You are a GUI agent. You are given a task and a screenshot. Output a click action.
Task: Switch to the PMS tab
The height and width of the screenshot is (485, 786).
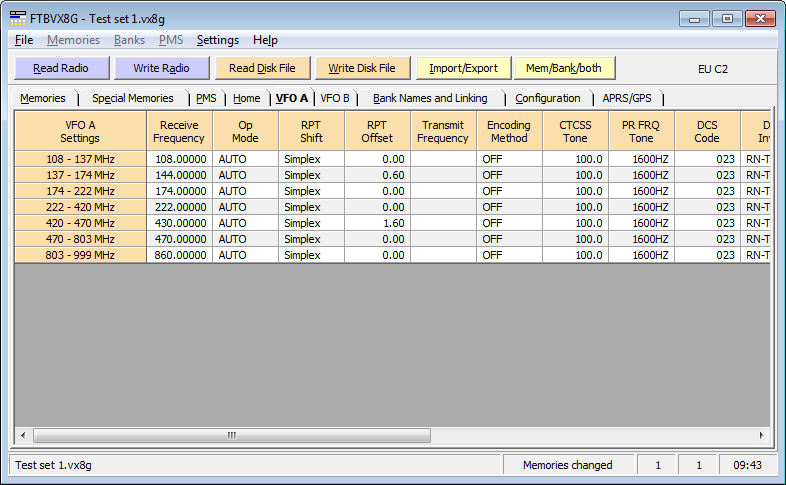[207, 98]
